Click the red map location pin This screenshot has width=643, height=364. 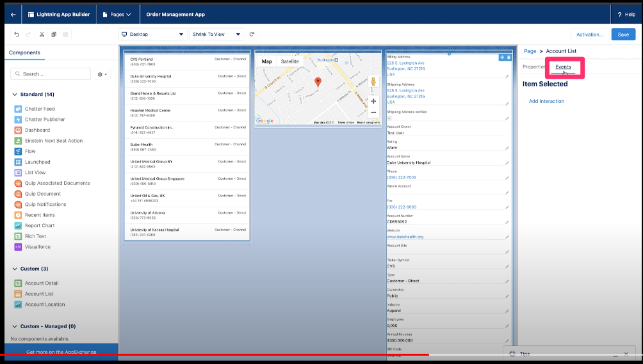[x=318, y=83]
